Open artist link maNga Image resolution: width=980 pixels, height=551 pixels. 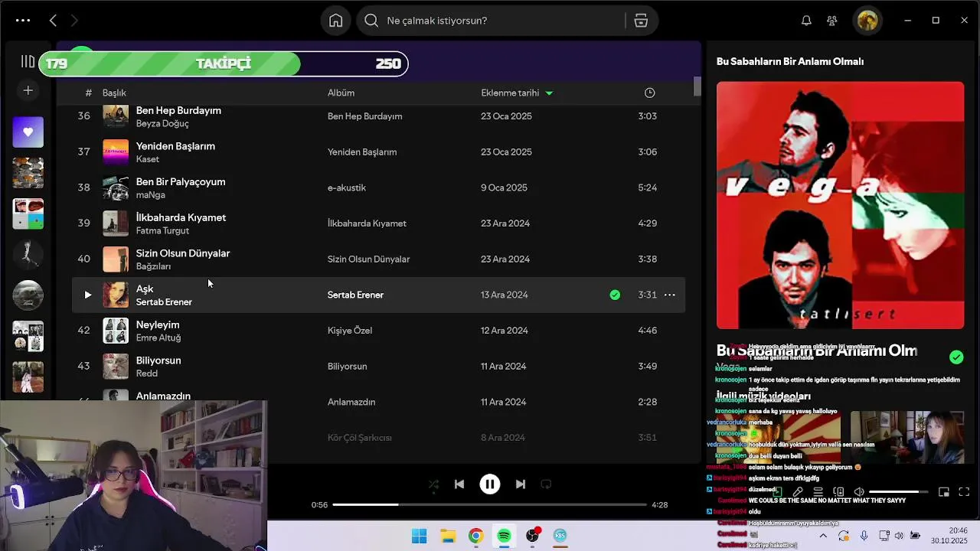point(151,194)
